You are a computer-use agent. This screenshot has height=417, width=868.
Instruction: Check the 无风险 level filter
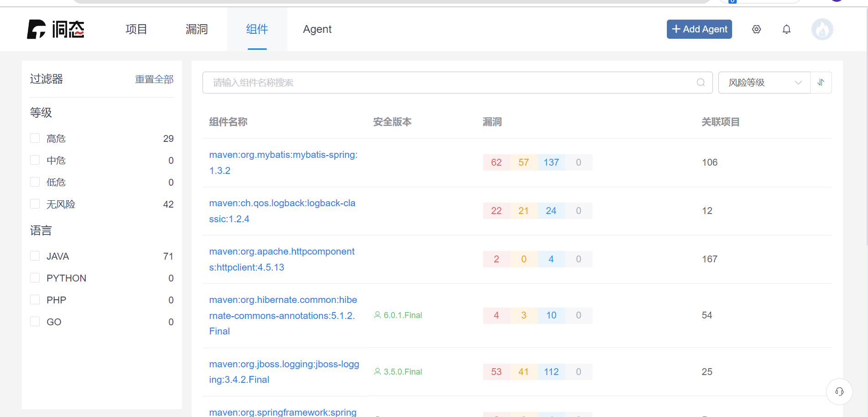[35, 204]
